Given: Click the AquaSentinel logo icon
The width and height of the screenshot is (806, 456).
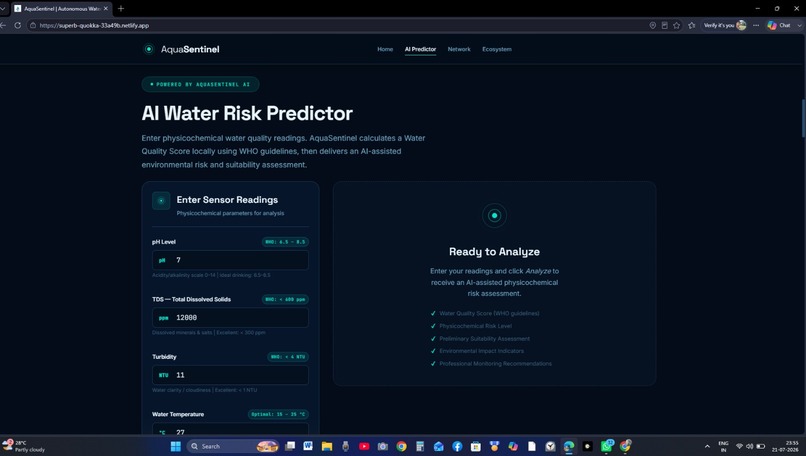Looking at the screenshot, I should point(149,49).
